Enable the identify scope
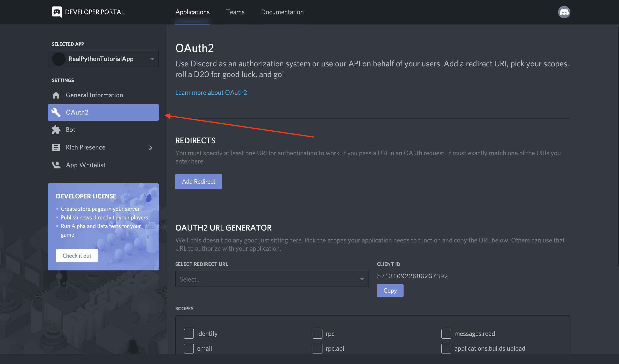The image size is (619, 364). tap(189, 334)
